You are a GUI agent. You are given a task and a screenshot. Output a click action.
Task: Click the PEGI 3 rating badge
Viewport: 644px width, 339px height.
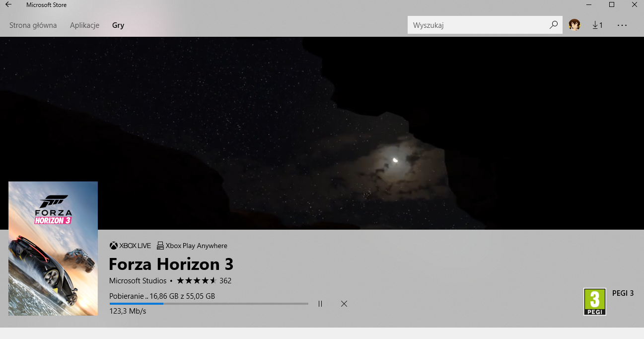tap(595, 302)
